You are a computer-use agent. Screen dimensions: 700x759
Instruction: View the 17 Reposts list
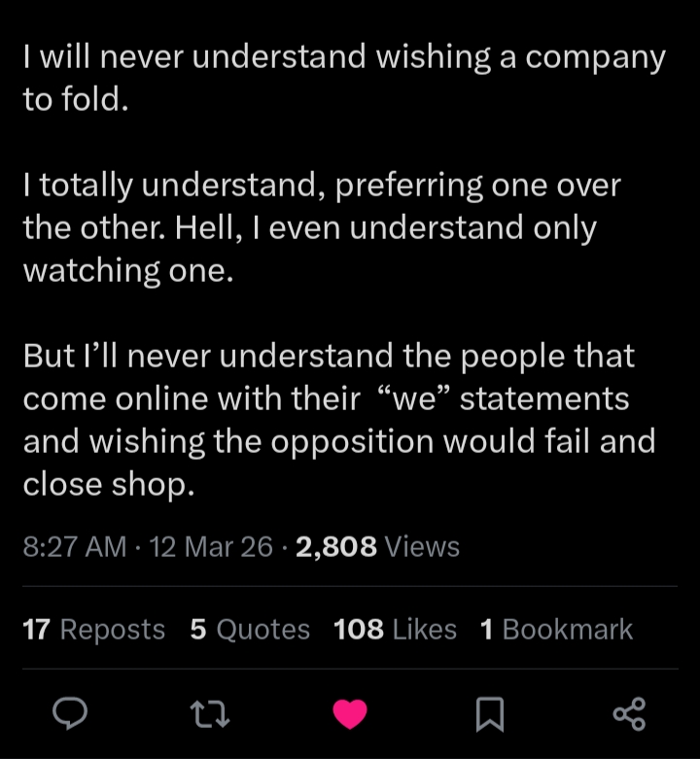[x=93, y=630]
